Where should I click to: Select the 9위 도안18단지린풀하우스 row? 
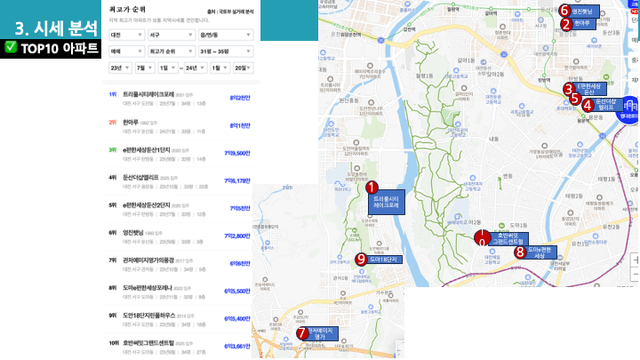click(x=180, y=320)
